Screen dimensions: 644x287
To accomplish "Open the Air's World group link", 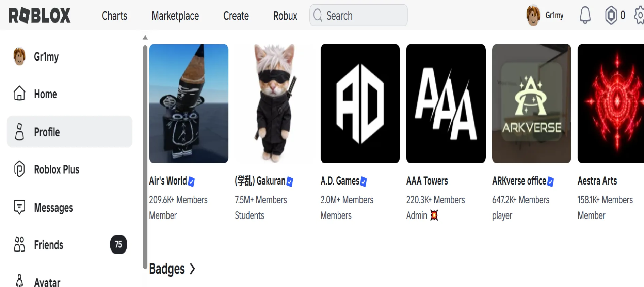I will [x=168, y=181].
